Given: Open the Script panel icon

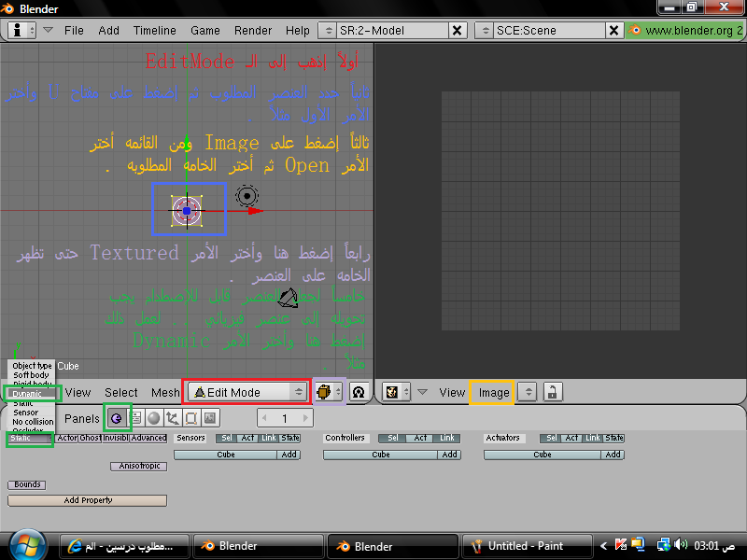Looking at the screenshot, I should click(135, 418).
